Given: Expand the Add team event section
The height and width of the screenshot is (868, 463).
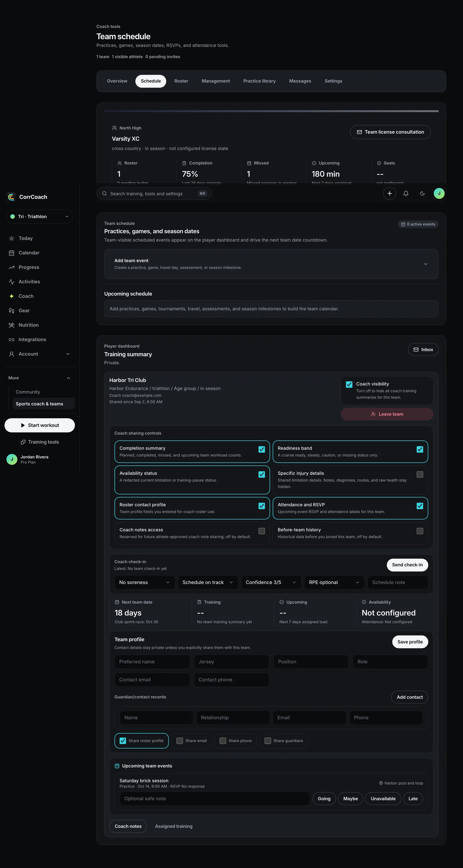Looking at the screenshot, I should [x=271, y=264].
